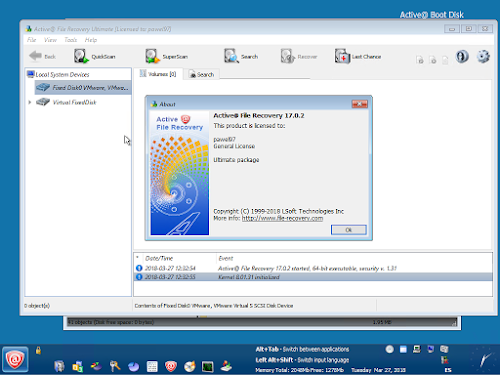The width and height of the screenshot is (500, 375).
Task: Click the Active File Recovery logo image
Action: pyautogui.click(x=180, y=173)
